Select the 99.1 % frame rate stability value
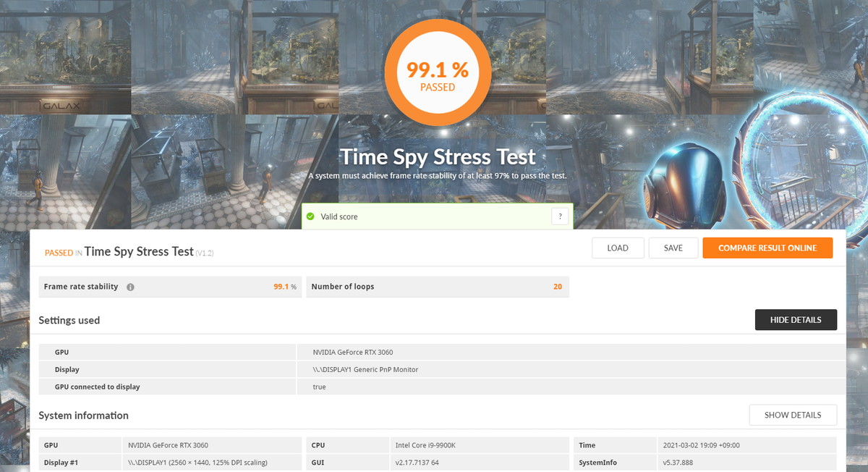This screenshot has width=868, height=472. point(285,287)
